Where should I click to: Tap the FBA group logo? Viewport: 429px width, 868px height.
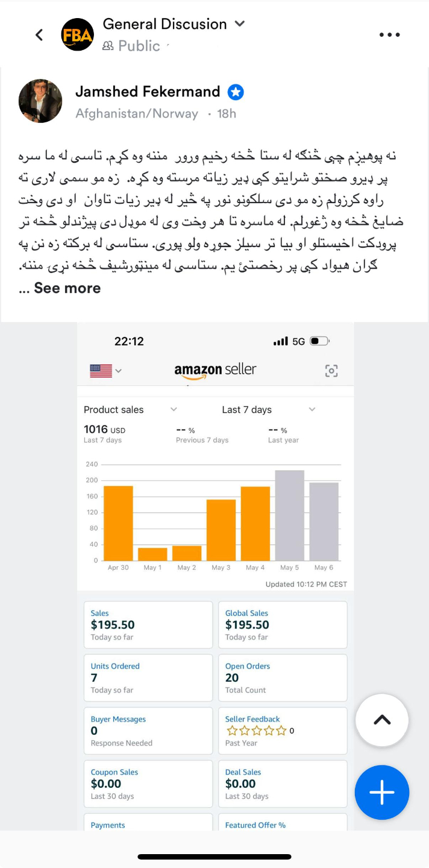point(78,35)
